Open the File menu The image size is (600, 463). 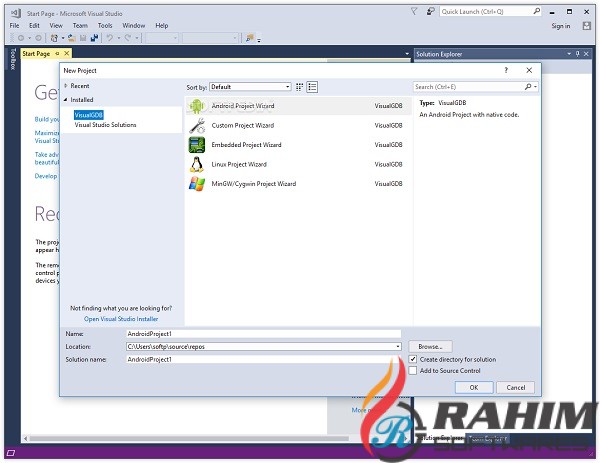coord(15,26)
